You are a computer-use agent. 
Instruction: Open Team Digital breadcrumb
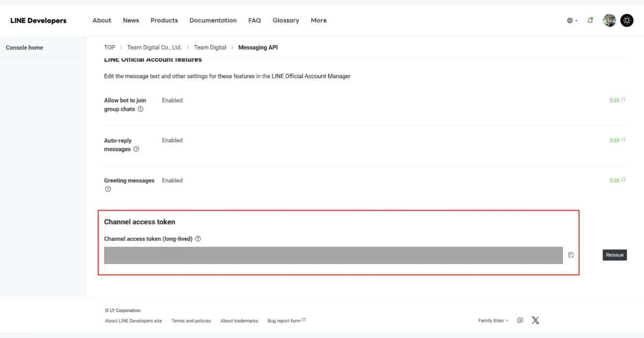210,47
